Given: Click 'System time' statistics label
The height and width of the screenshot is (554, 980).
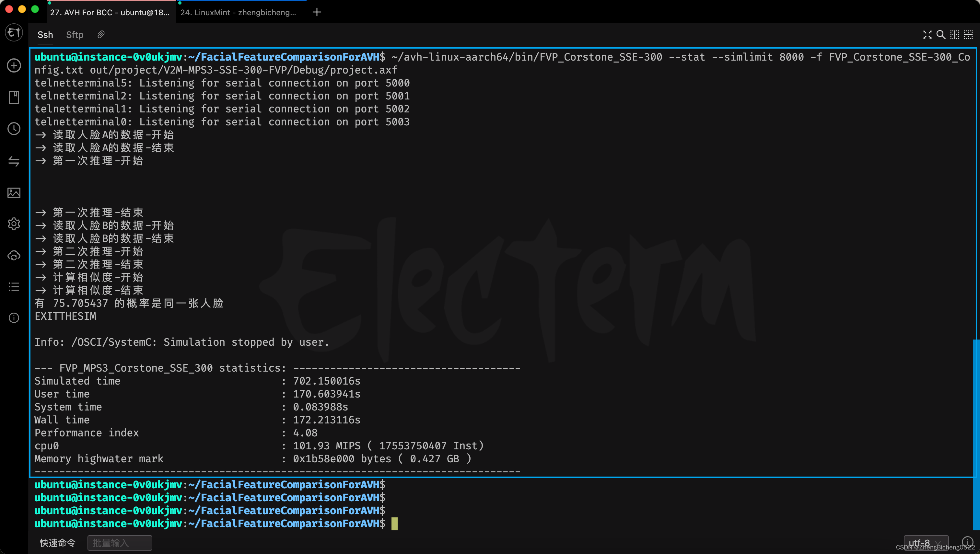Looking at the screenshot, I should tap(68, 407).
